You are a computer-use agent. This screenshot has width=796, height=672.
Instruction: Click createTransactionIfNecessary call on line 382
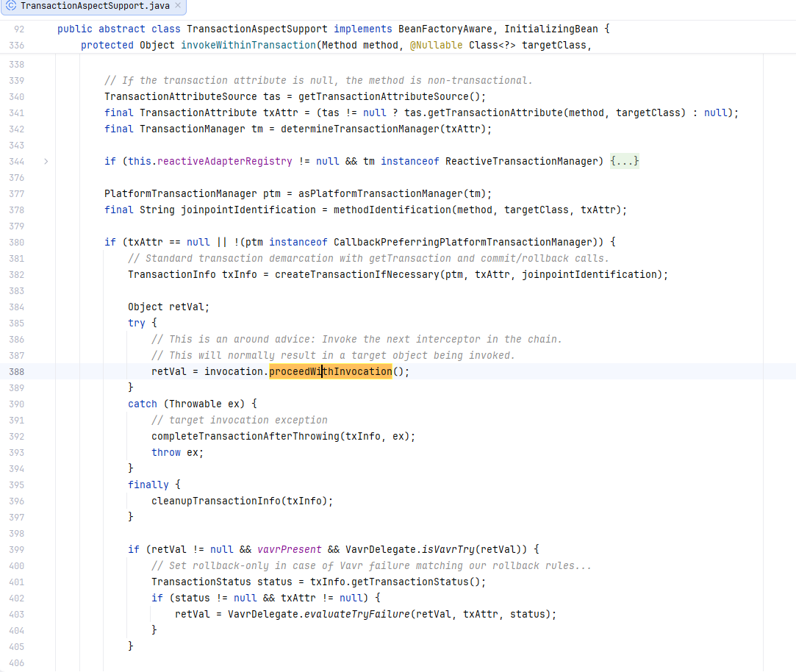(x=357, y=274)
